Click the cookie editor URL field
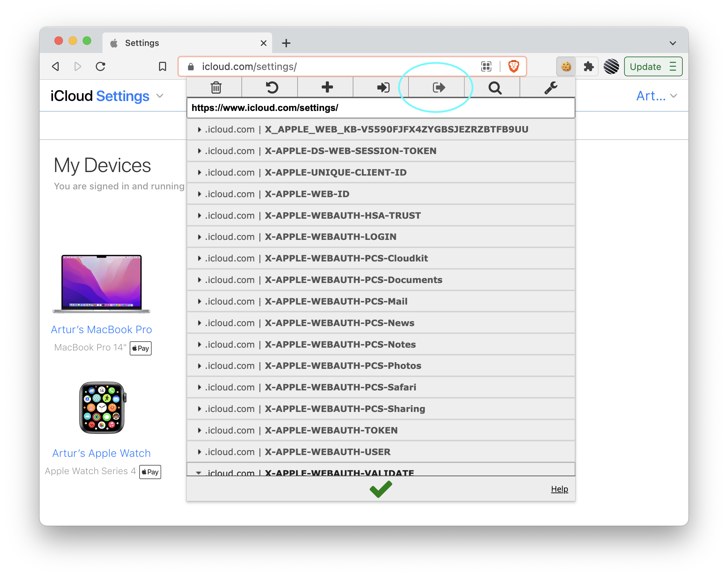The image size is (728, 578). pos(380,108)
